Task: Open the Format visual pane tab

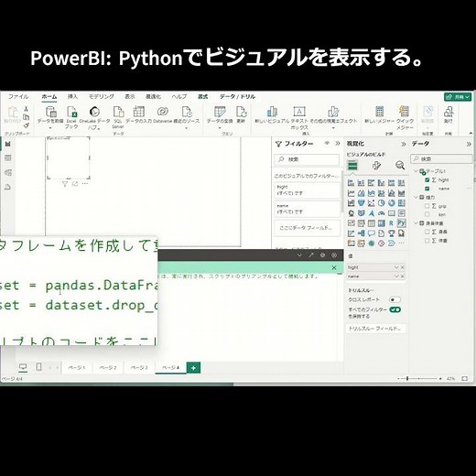Action: click(x=376, y=166)
